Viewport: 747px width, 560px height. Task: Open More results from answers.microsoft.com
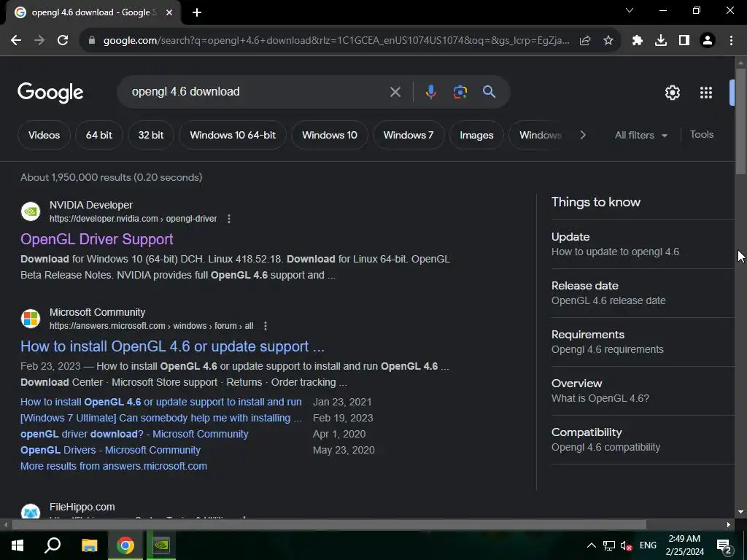point(114,466)
